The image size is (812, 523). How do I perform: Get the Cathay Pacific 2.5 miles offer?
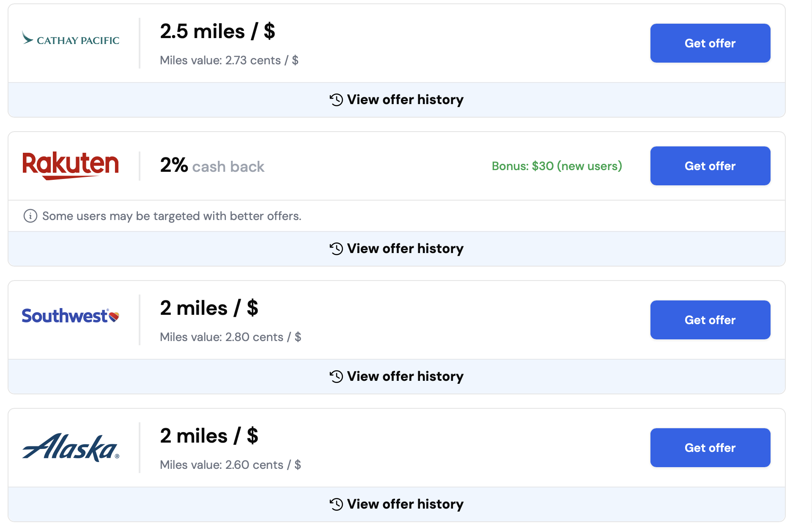[x=710, y=43]
